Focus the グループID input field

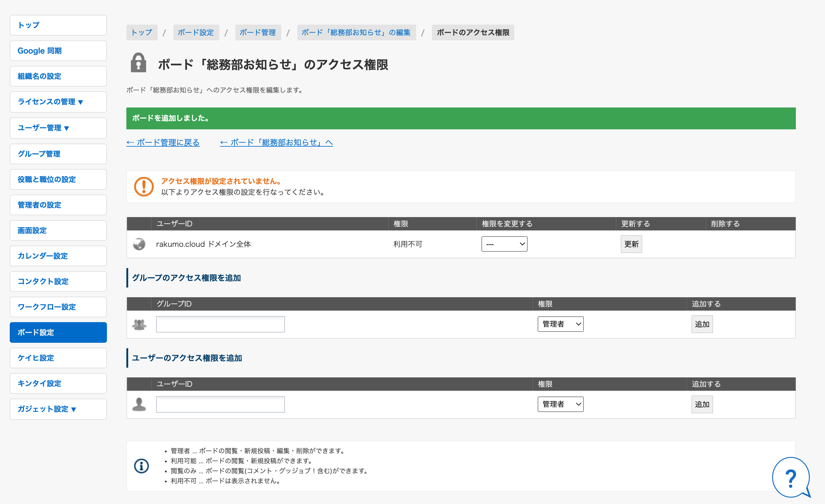(220, 324)
